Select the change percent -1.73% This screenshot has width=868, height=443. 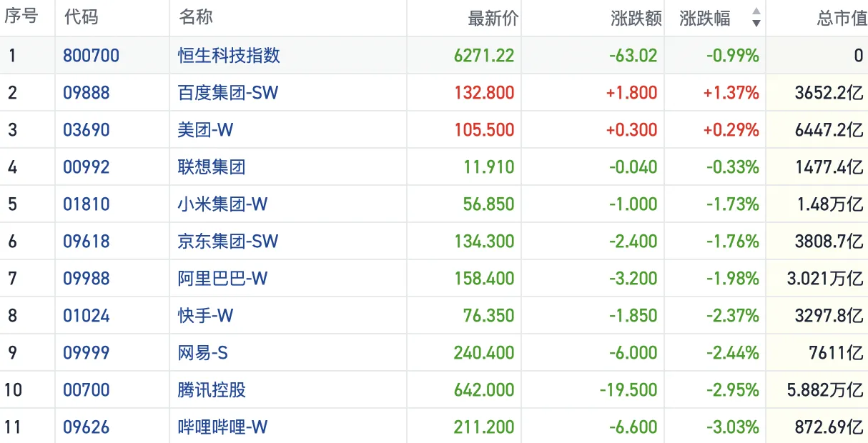click(x=732, y=204)
